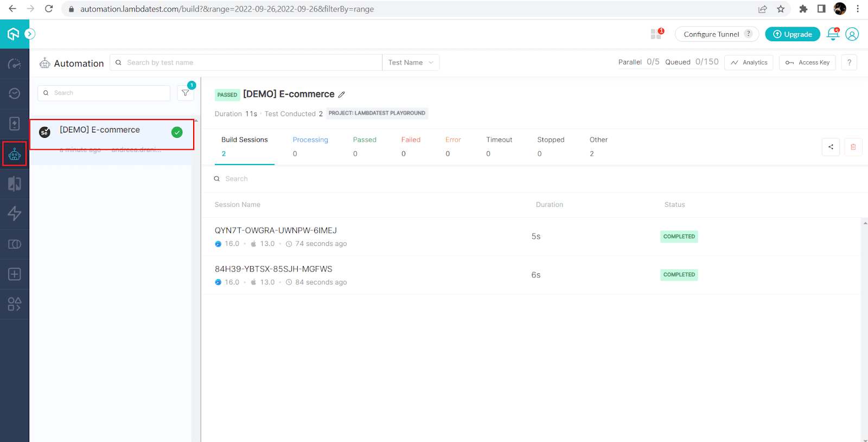
Task: Open HyperExecute lightning bolt sidebar icon
Action: (15, 213)
